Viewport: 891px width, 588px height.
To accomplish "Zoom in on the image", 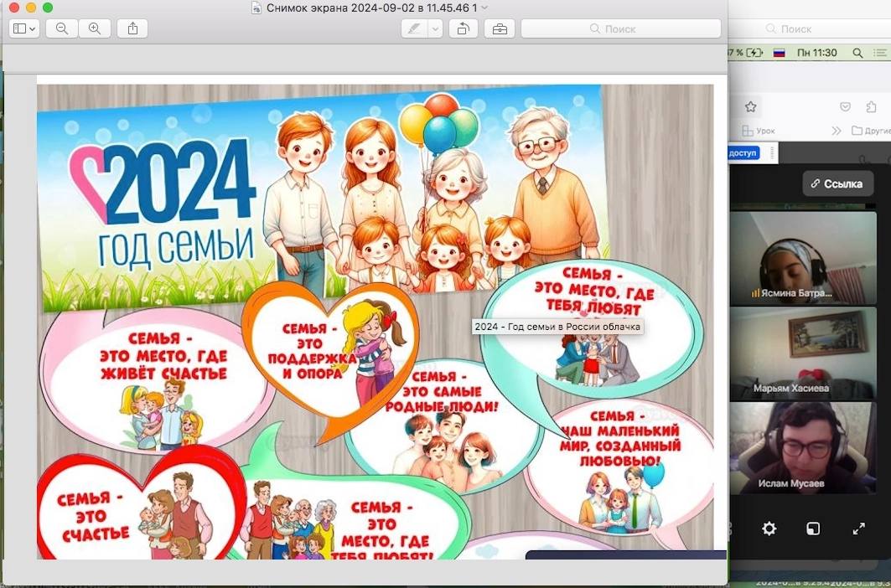I will pos(95,28).
